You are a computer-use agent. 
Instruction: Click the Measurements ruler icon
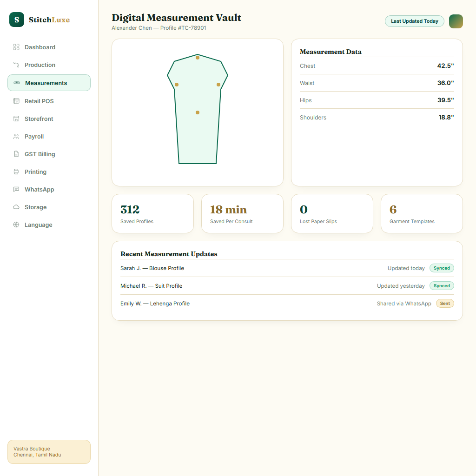[17, 83]
